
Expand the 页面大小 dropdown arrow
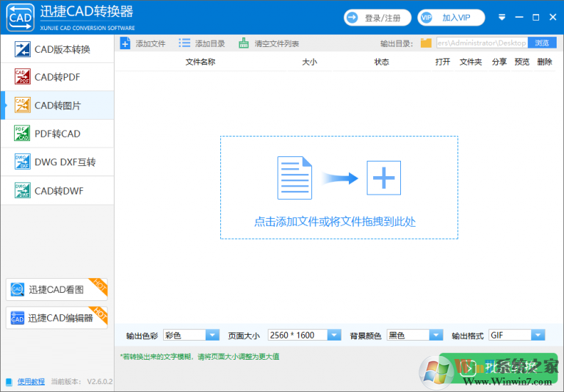pos(334,335)
